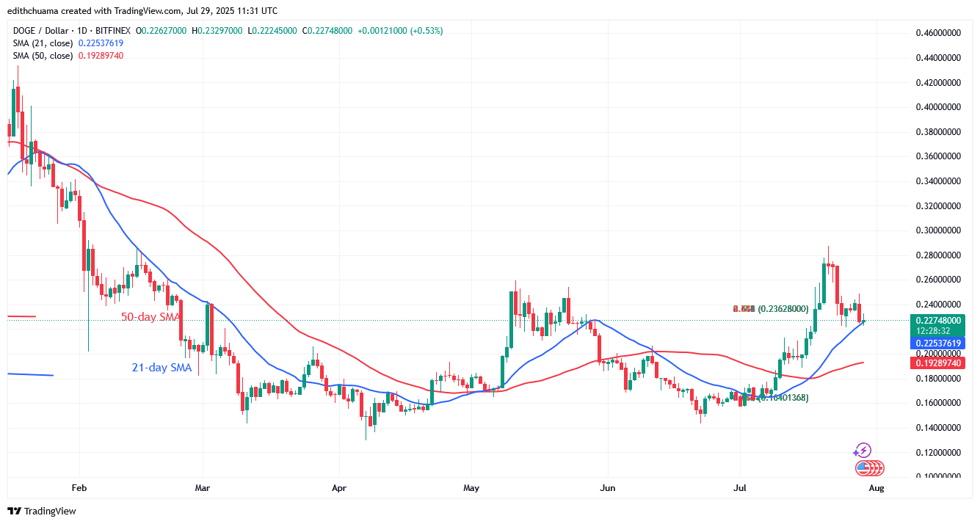980x524 pixels.
Task: Click the TradingView logo at bottom left
Action: point(42,511)
